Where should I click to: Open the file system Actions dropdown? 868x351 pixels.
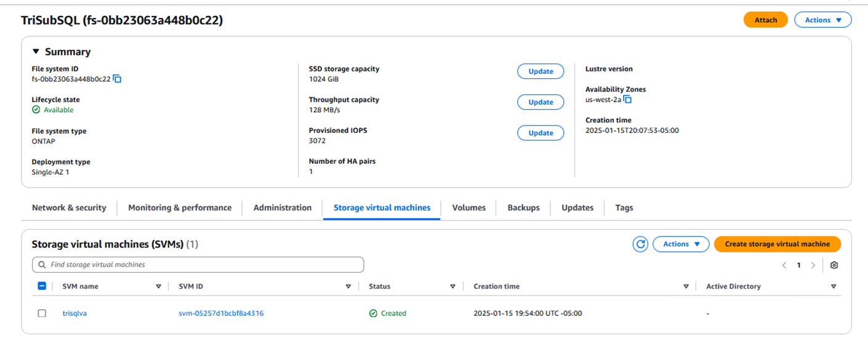coord(822,20)
